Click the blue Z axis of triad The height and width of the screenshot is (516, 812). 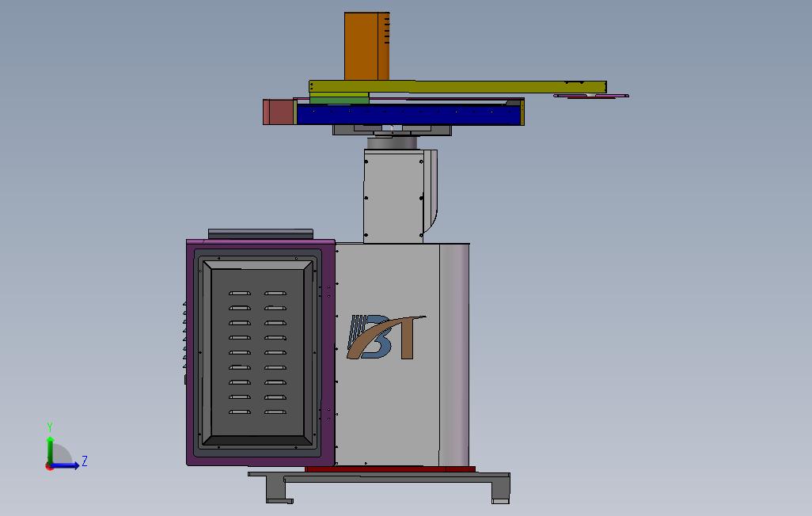click(65, 465)
